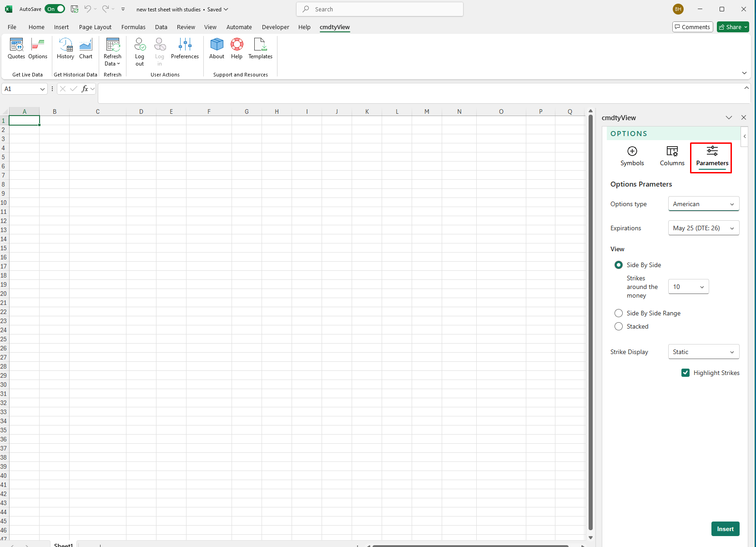Close the cmdtyView task pane
756x547 pixels.
[x=744, y=117]
